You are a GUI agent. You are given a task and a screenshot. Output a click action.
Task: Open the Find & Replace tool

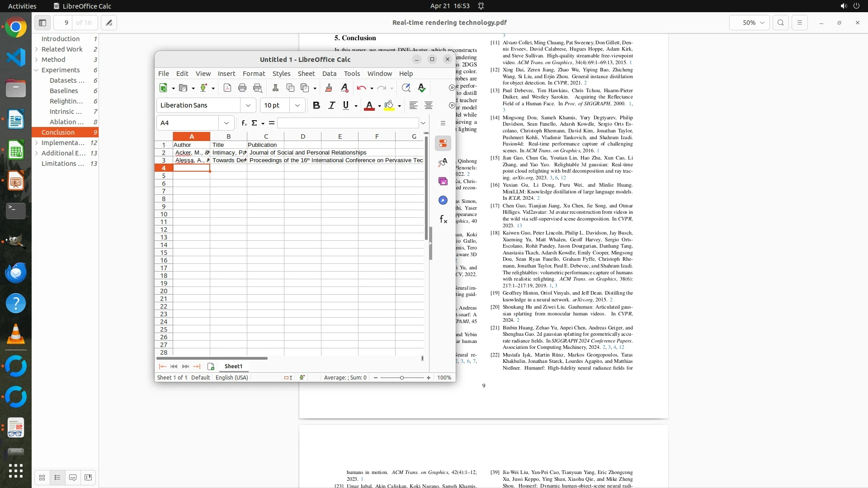click(x=406, y=88)
